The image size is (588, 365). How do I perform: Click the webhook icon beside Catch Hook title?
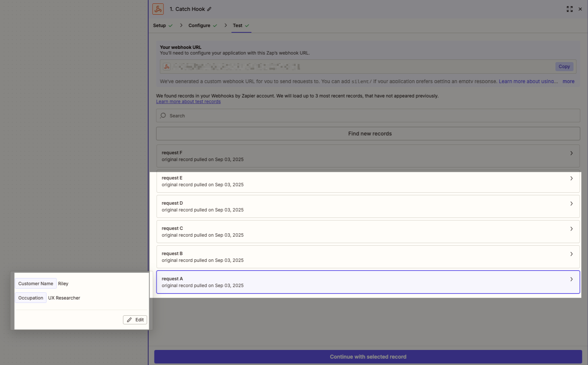click(158, 9)
